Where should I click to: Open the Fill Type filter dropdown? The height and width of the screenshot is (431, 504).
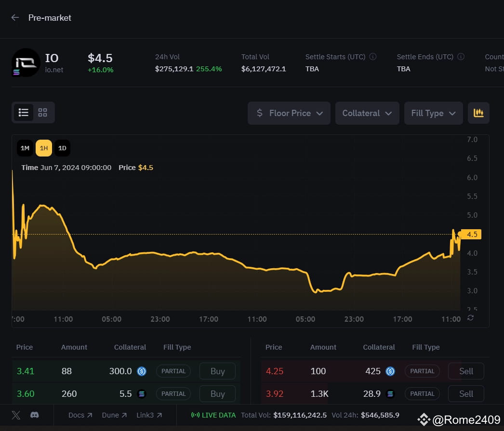pyautogui.click(x=433, y=113)
